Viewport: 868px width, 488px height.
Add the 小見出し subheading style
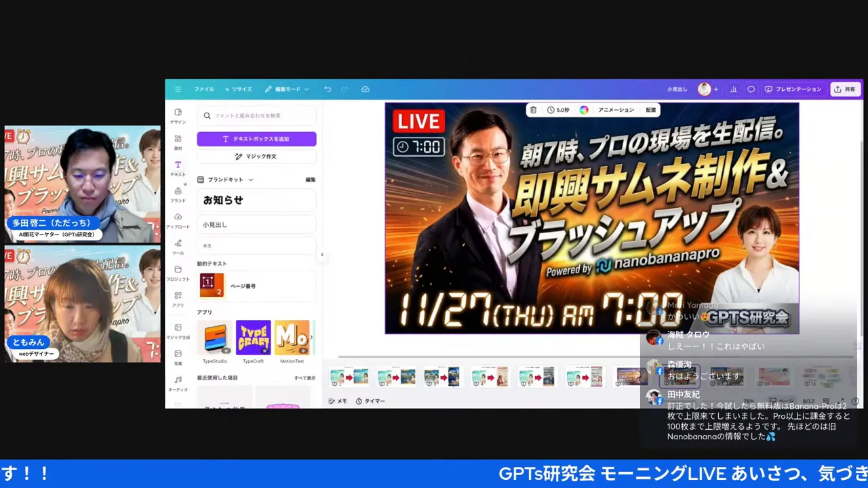coord(256,224)
